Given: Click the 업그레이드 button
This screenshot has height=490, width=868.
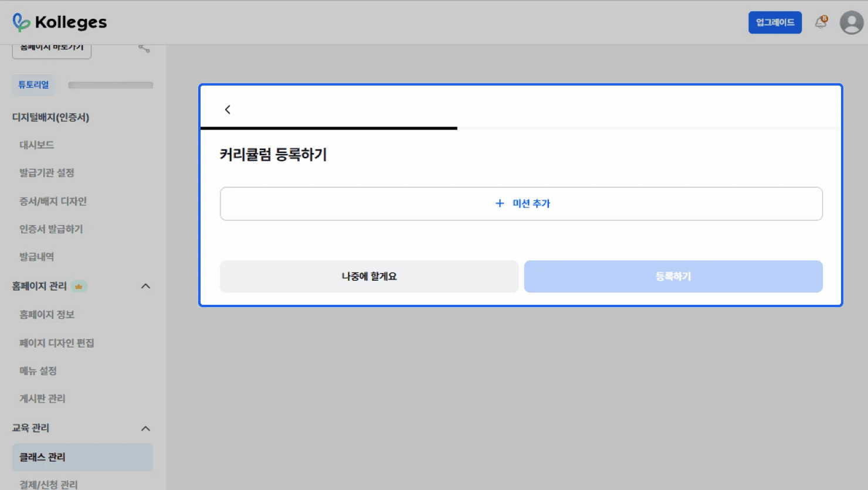Looking at the screenshot, I should 774,22.
